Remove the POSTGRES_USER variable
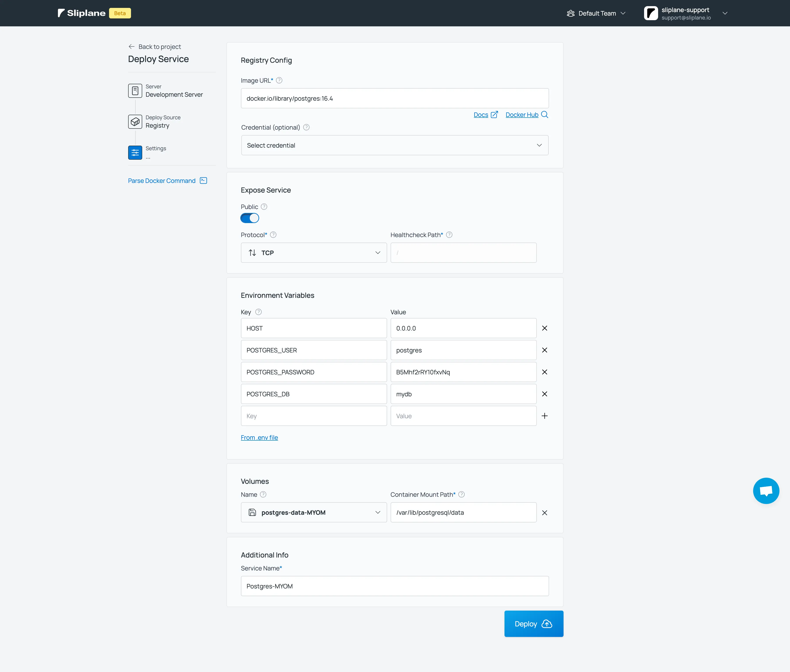 click(x=545, y=350)
